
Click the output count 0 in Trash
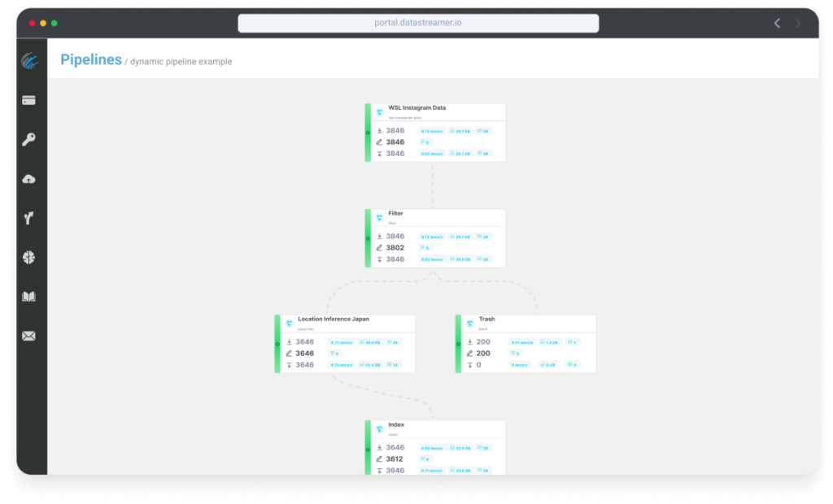478,365
